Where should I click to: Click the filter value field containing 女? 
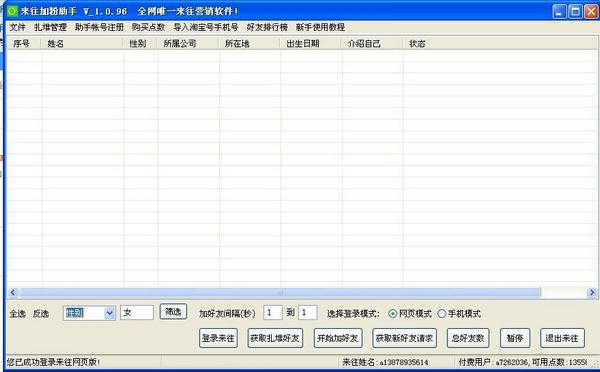pyautogui.click(x=137, y=313)
